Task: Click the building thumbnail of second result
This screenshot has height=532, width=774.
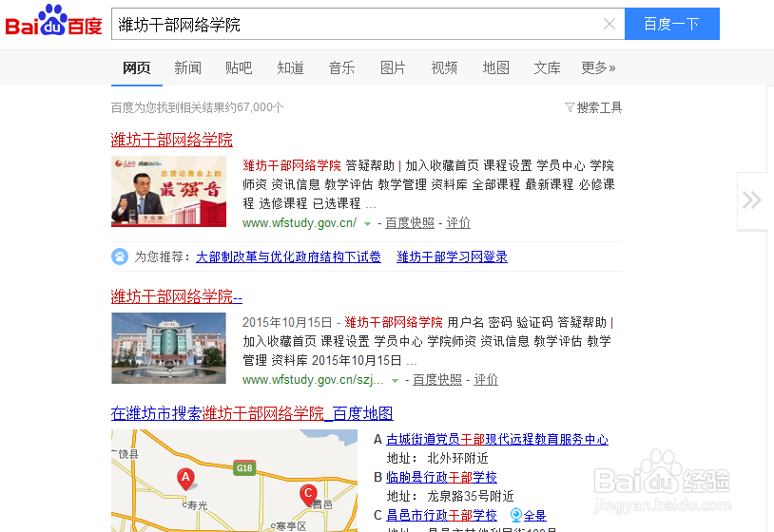Action: tap(169, 348)
